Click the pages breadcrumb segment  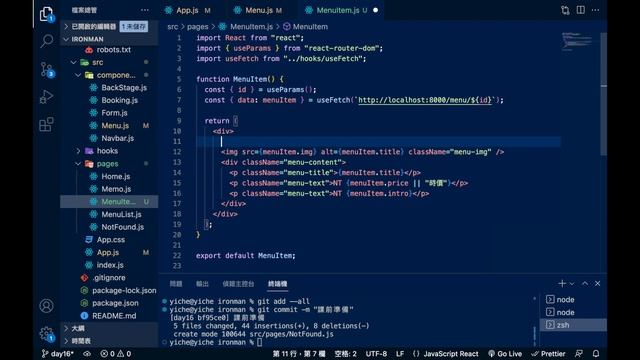198,27
